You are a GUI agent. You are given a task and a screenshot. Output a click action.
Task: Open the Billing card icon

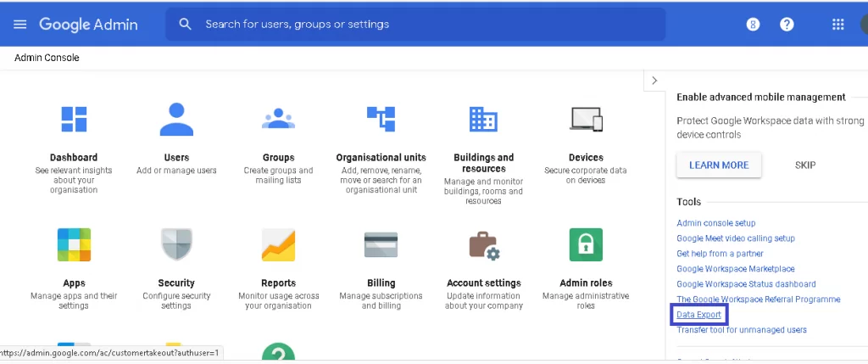tap(381, 245)
